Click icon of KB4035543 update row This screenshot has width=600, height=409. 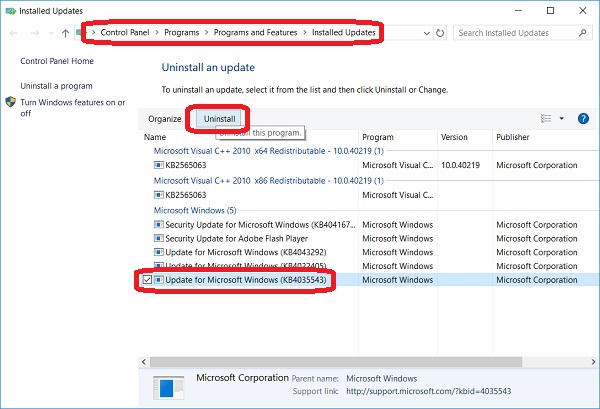[158, 280]
